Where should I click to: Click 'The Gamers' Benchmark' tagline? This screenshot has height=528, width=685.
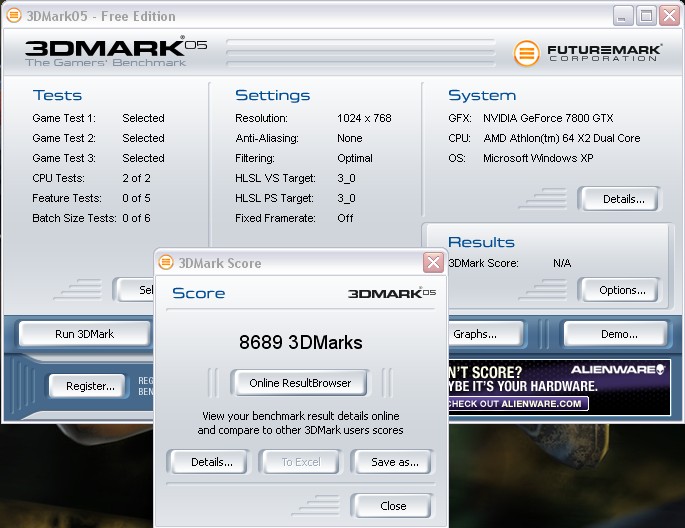point(105,62)
